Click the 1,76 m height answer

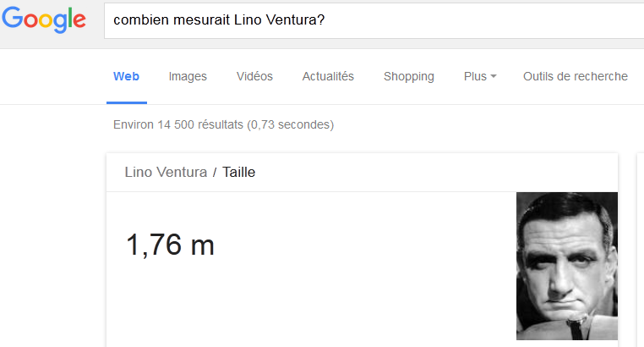(170, 245)
